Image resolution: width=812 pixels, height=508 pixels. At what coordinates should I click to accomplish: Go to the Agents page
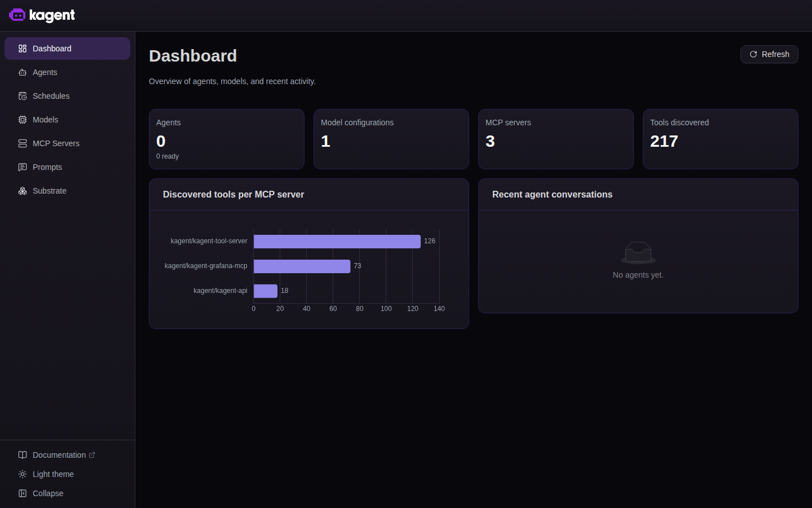tap(67, 72)
